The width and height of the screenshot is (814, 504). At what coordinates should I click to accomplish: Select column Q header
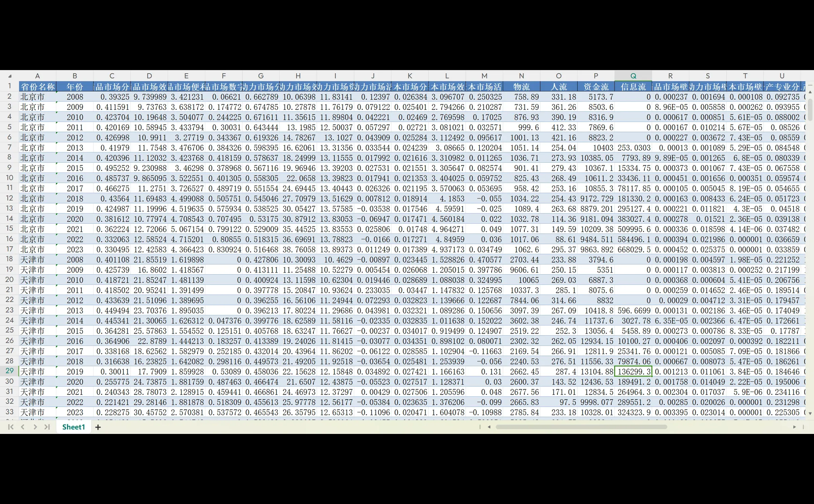[x=633, y=76]
